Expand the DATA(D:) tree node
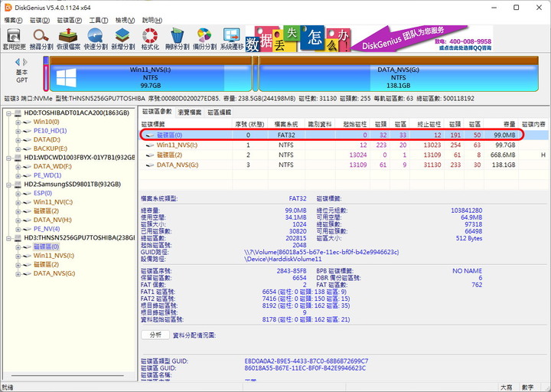The image size is (551, 392). tap(18, 140)
